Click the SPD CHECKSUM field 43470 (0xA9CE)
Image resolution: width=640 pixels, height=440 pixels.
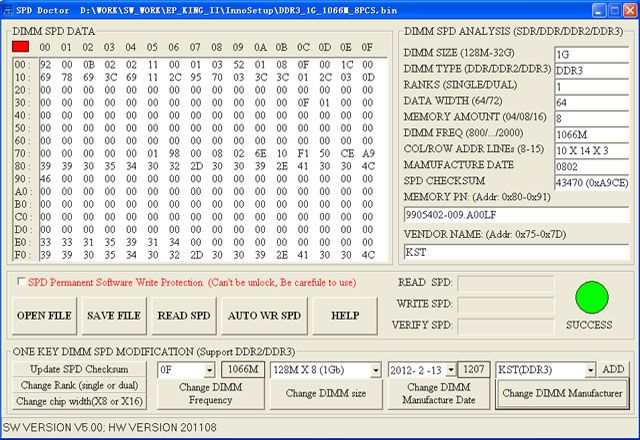[591, 182]
